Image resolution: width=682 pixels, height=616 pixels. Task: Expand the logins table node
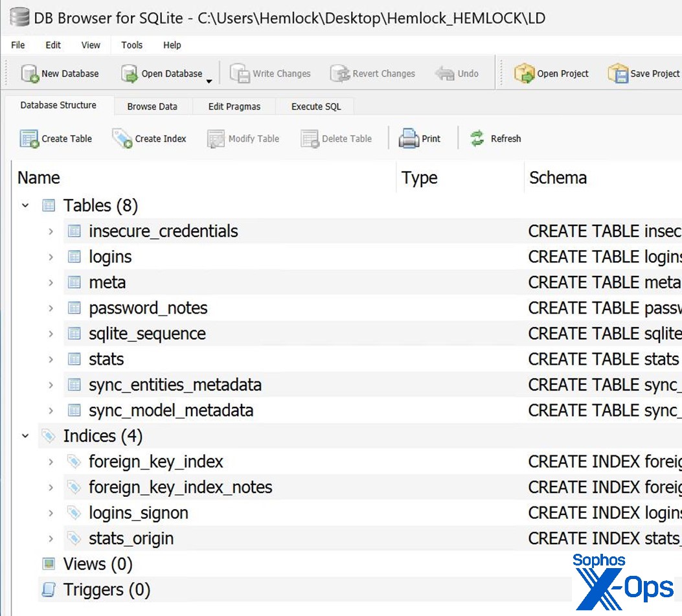coord(51,257)
